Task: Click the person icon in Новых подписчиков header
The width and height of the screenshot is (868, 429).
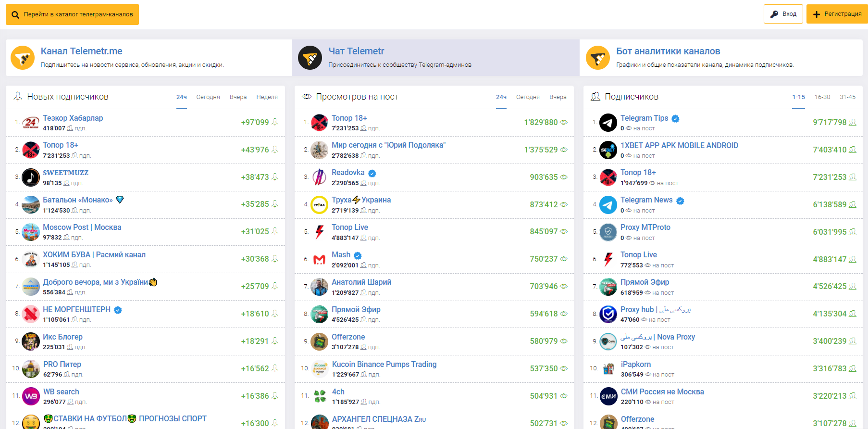Action: point(18,96)
